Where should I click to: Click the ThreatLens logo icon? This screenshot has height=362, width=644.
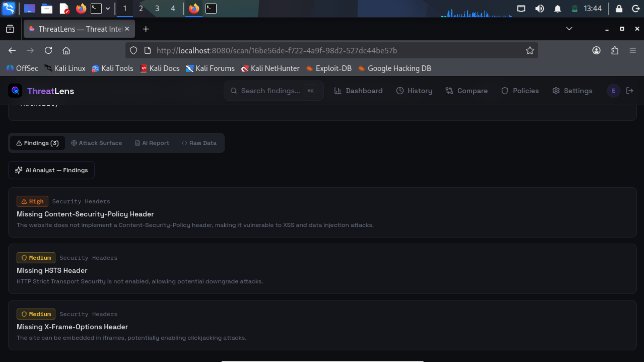(x=15, y=91)
